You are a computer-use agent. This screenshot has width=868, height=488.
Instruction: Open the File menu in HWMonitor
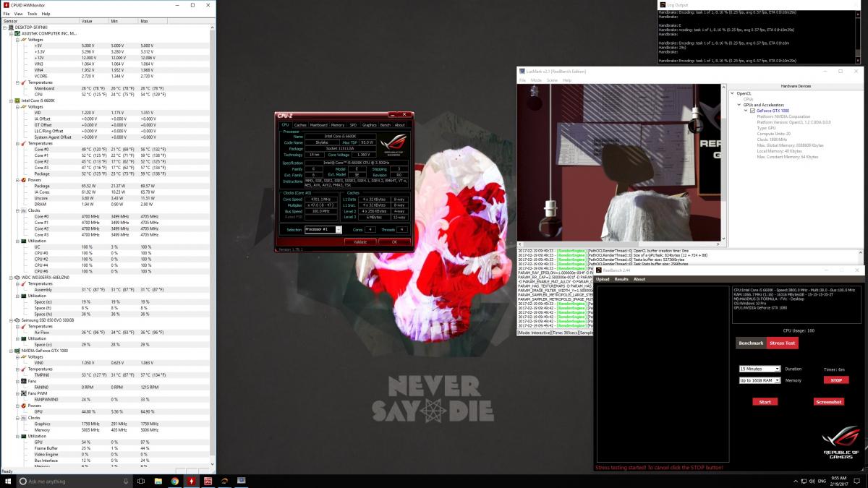[7, 14]
